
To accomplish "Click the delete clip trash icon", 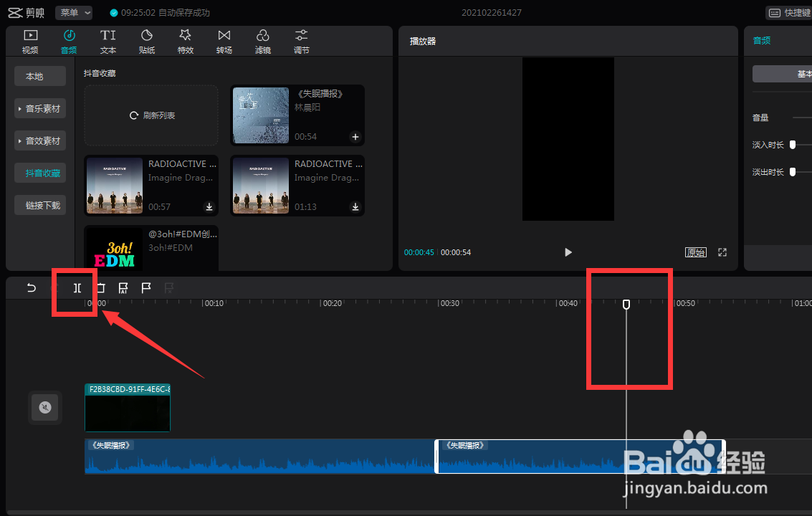I will [100, 288].
